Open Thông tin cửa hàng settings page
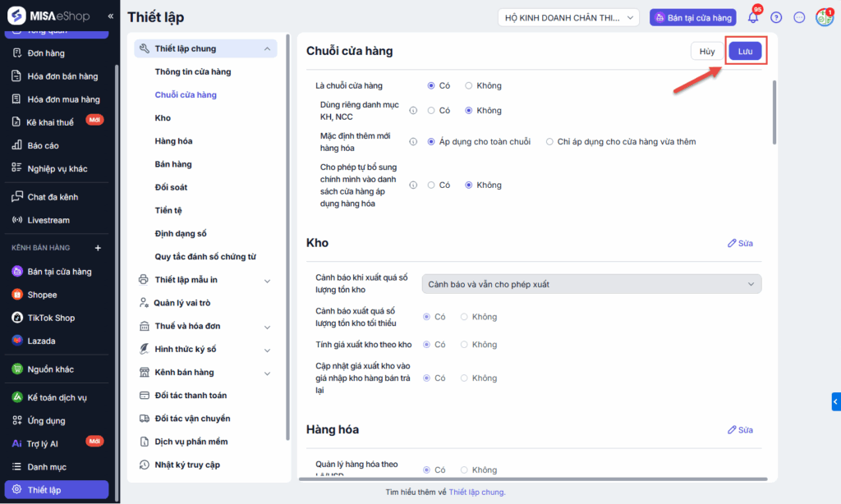841x504 pixels. point(193,71)
